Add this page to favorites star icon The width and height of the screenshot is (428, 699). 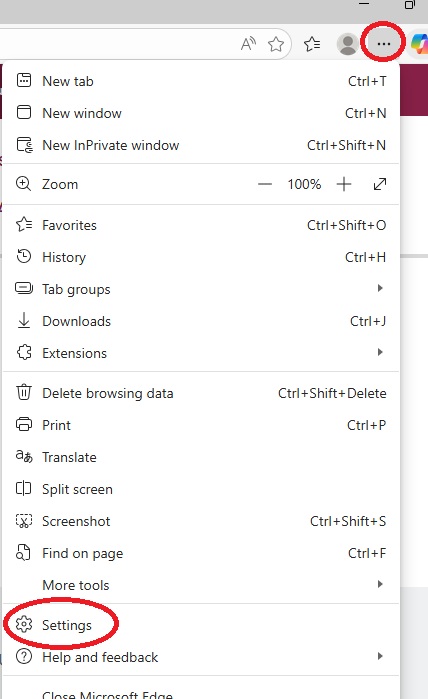coord(276,44)
